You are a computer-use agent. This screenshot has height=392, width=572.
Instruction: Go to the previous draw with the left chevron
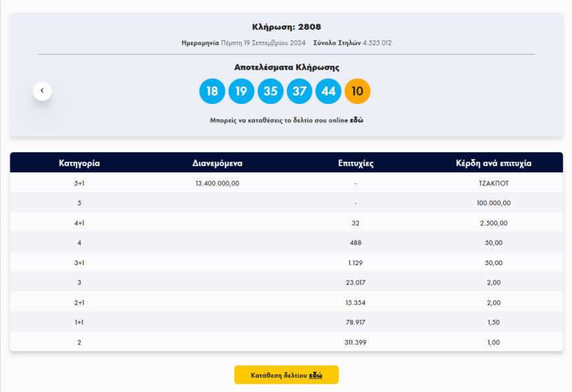[x=42, y=91]
